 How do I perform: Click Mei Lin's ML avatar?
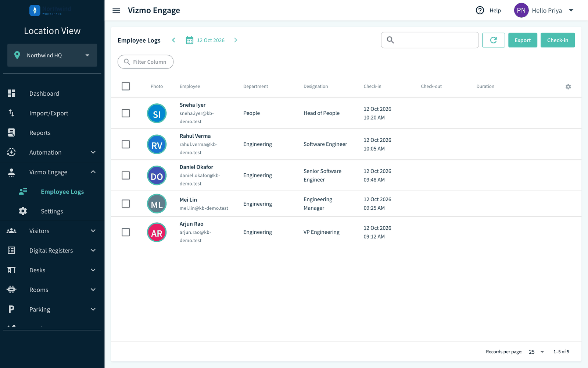click(x=157, y=204)
